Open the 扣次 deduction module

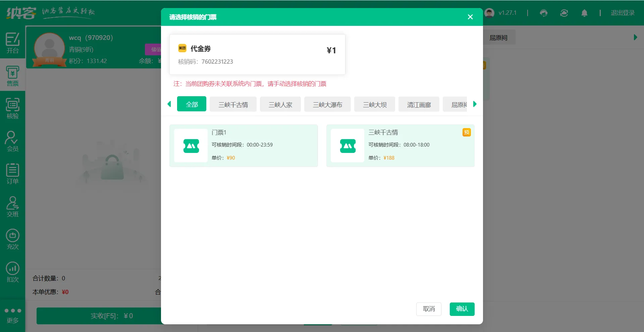click(x=12, y=271)
